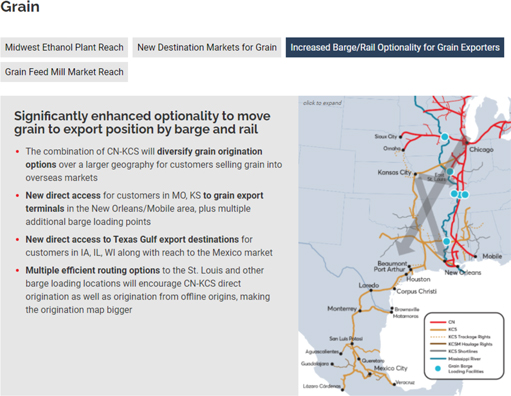Click the Monterrey marker on the map
The height and width of the screenshot is (396, 511).
[360, 311]
